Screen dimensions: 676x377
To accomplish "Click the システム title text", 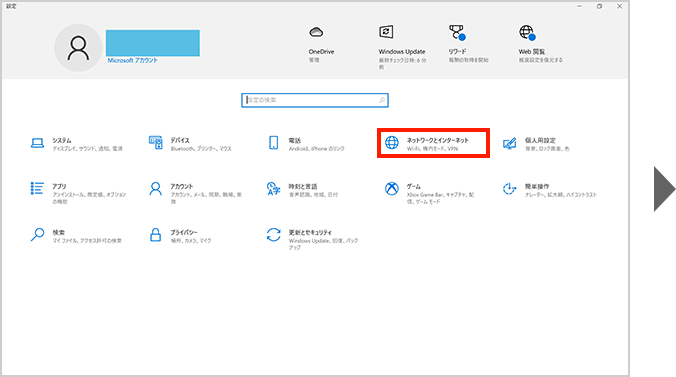I will (62, 140).
